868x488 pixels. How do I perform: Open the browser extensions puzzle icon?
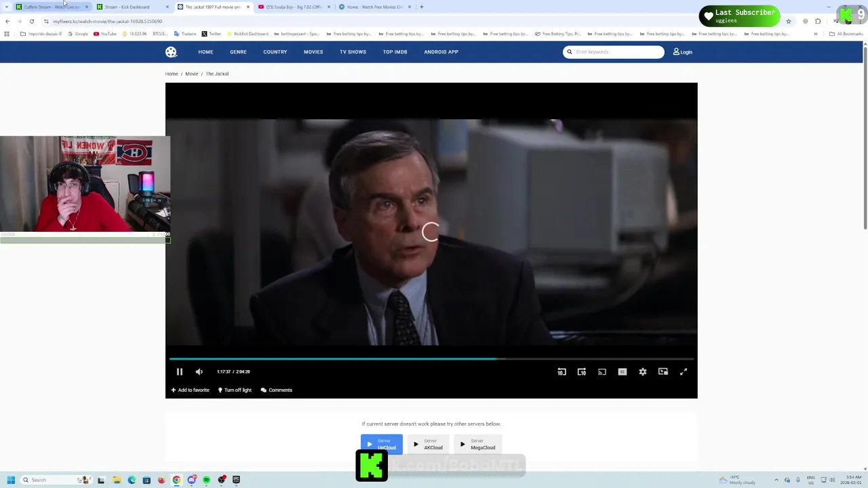click(x=818, y=21)
